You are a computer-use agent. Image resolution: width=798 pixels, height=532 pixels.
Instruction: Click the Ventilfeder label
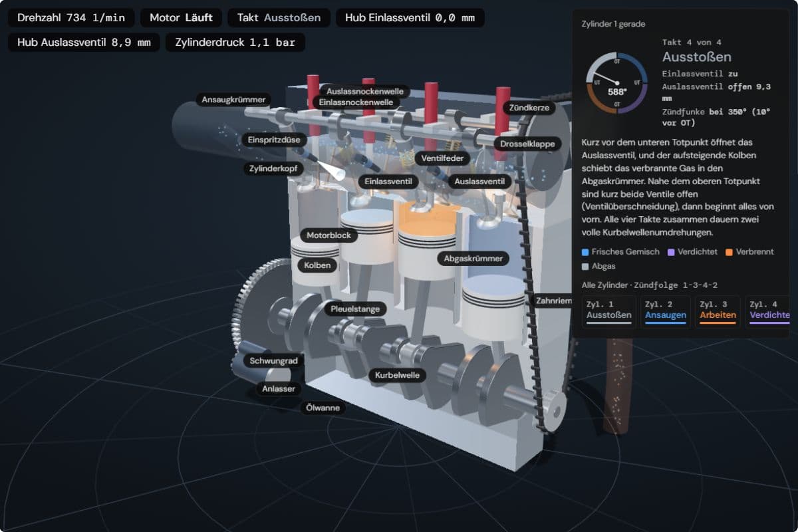pos(442,158)
